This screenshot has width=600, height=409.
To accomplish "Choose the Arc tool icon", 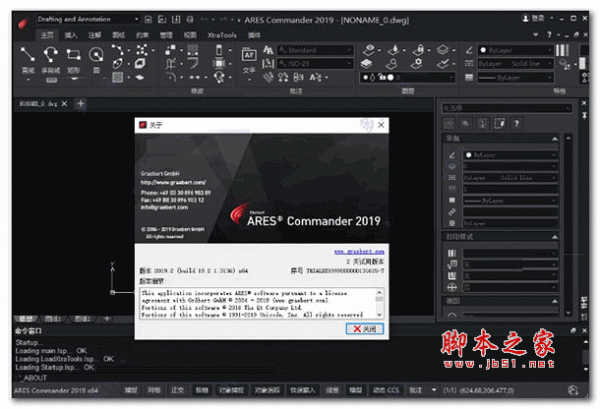I will click(117, 50).
